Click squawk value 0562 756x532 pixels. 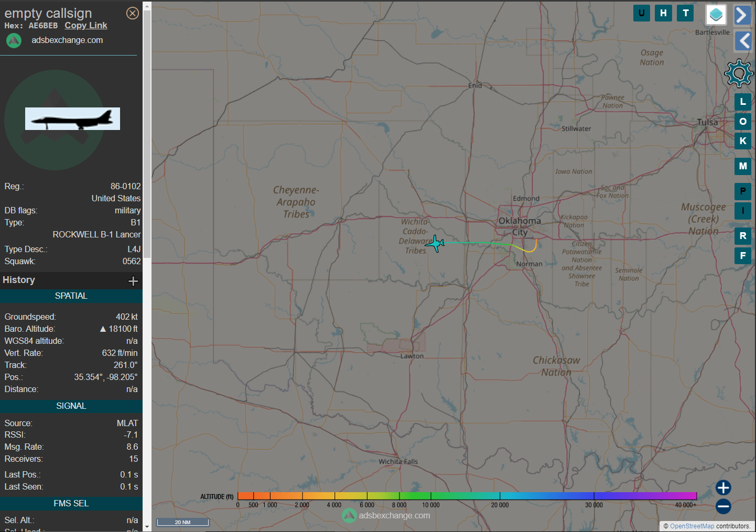pos(132,262)
